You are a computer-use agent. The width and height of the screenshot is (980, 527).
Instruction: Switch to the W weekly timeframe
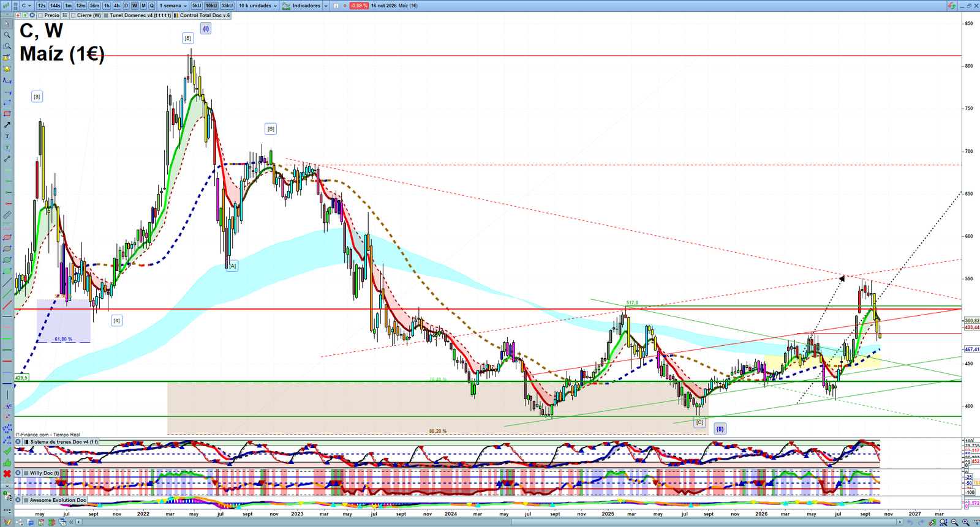(x=135, y=6)
